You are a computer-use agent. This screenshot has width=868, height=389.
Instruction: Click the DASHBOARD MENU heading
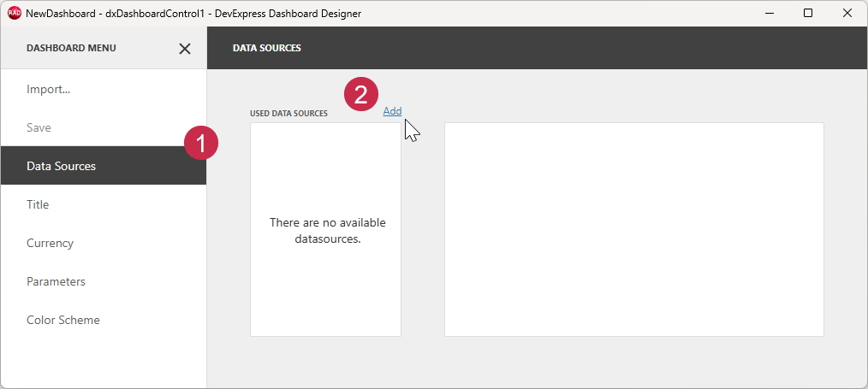click(x=71, y=48)
